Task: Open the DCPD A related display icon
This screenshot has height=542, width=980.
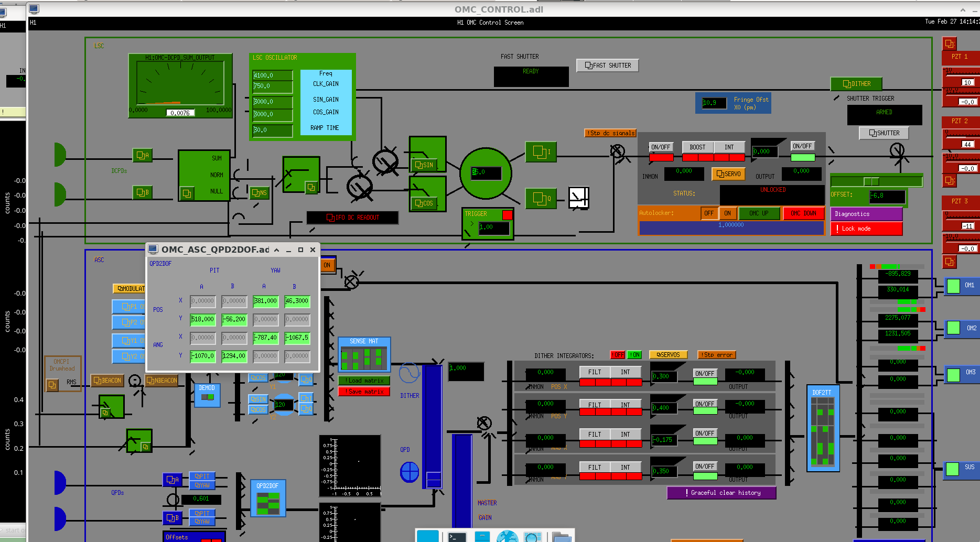Action: (143, 155)
